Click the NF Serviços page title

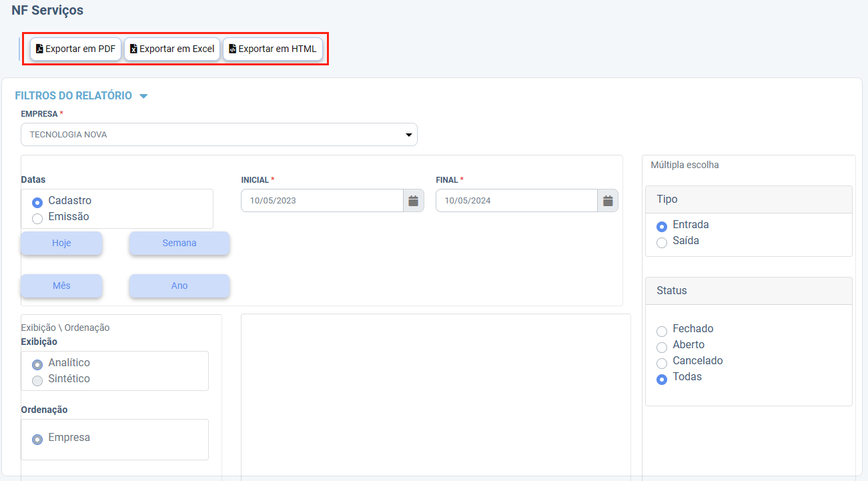point(47,10)
